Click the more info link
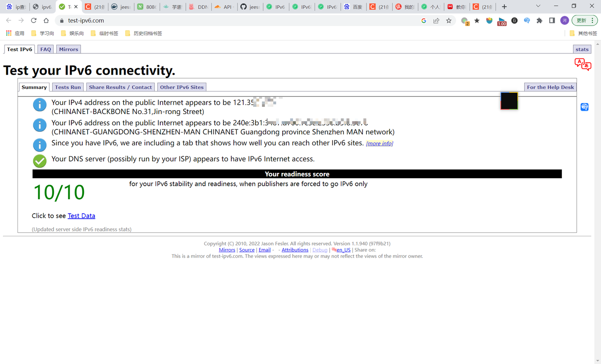This screenshot has height=364, width=601. point(379,144)
